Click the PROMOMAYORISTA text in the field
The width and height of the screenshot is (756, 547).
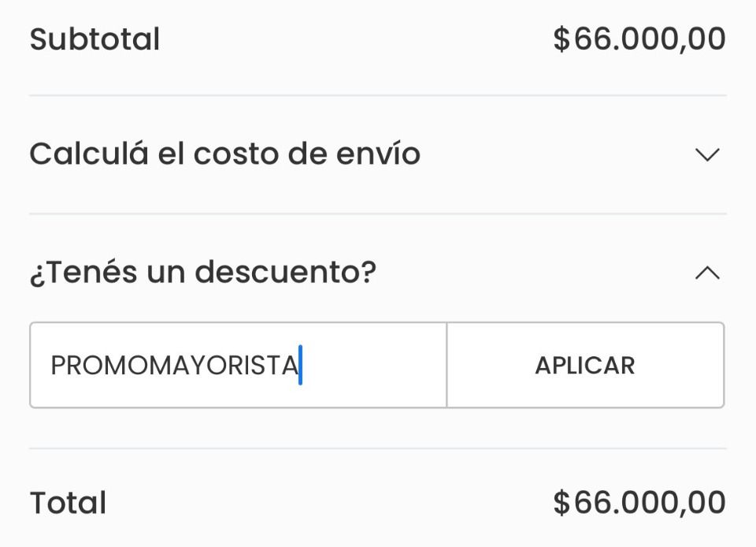point(174,366)
